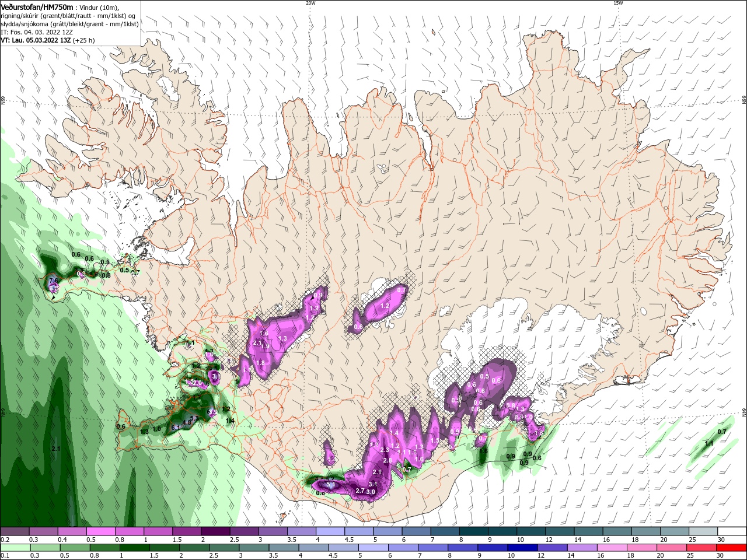
Task: Click the 2.3 snowfall value on the map
Action: tap(384, 450)
